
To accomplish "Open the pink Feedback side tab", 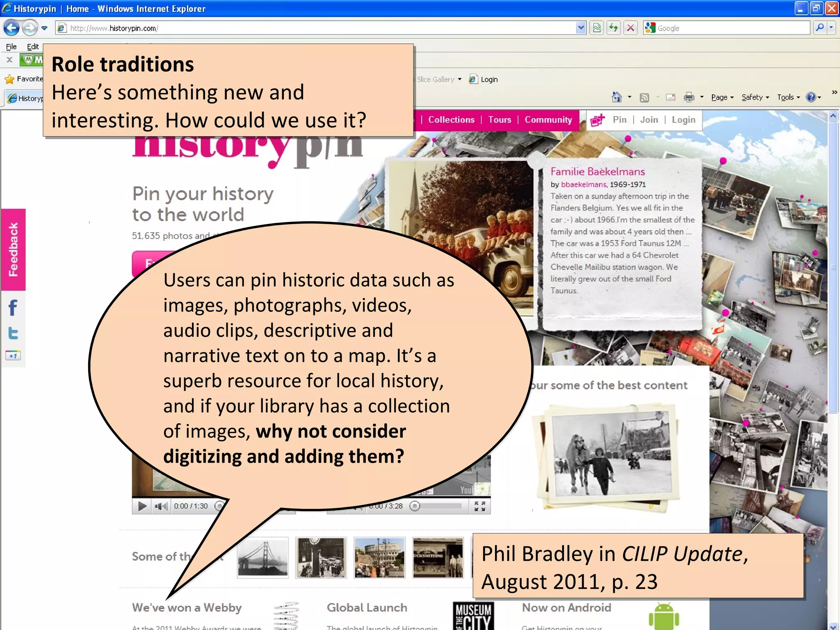I will click(x=13, y=249).
